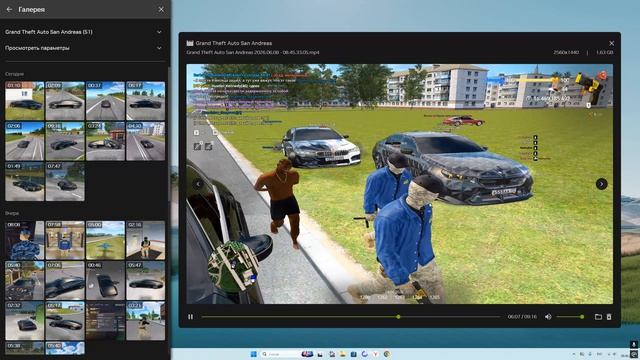Open today's clip with 02:09 duration
The image size is (640, 360).
pyautogui.click(x=65, y=101)
